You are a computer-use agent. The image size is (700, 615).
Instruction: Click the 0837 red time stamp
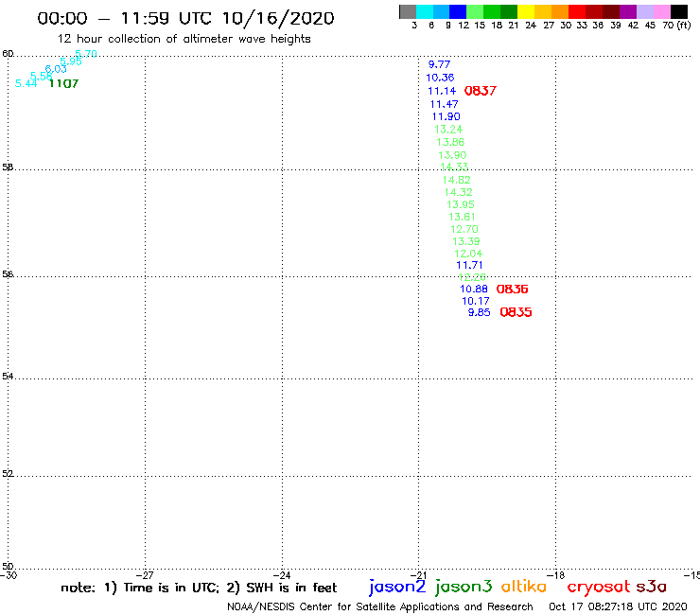(481, 91)
